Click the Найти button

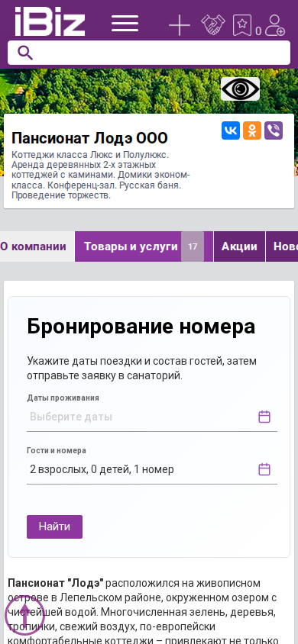[x=55, y=527]
